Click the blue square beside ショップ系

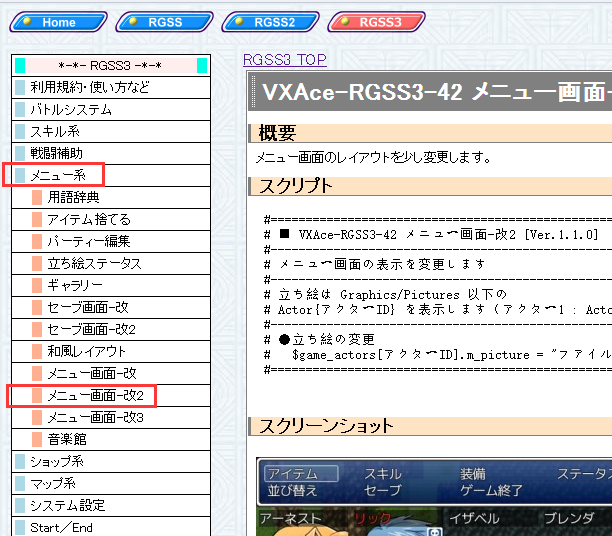20,461
